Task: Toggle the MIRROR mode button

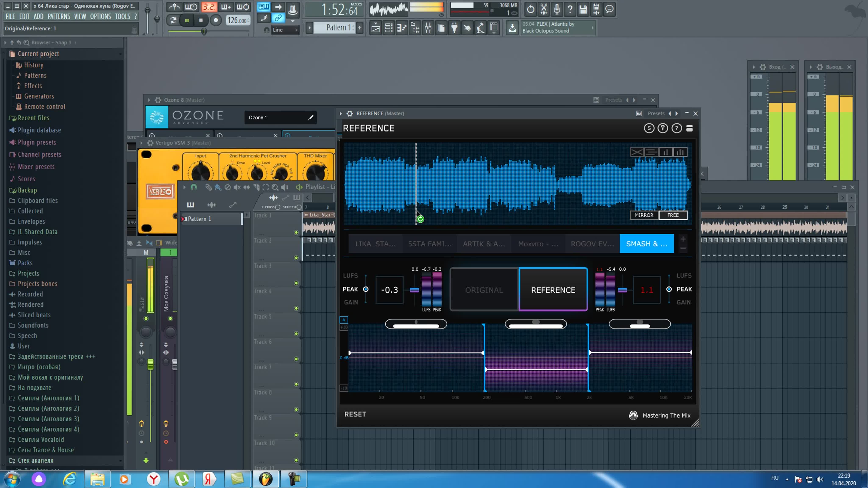Action: click(644, 215)
